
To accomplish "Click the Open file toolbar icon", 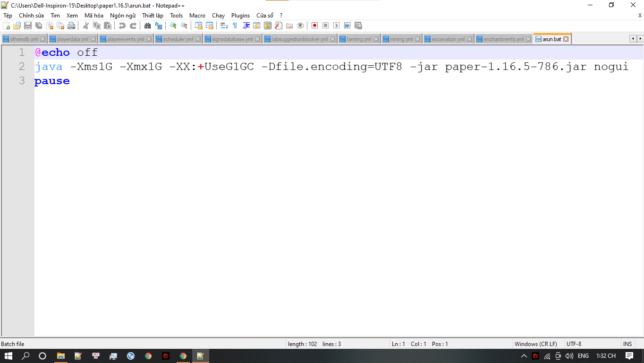I will pos(17,26).
